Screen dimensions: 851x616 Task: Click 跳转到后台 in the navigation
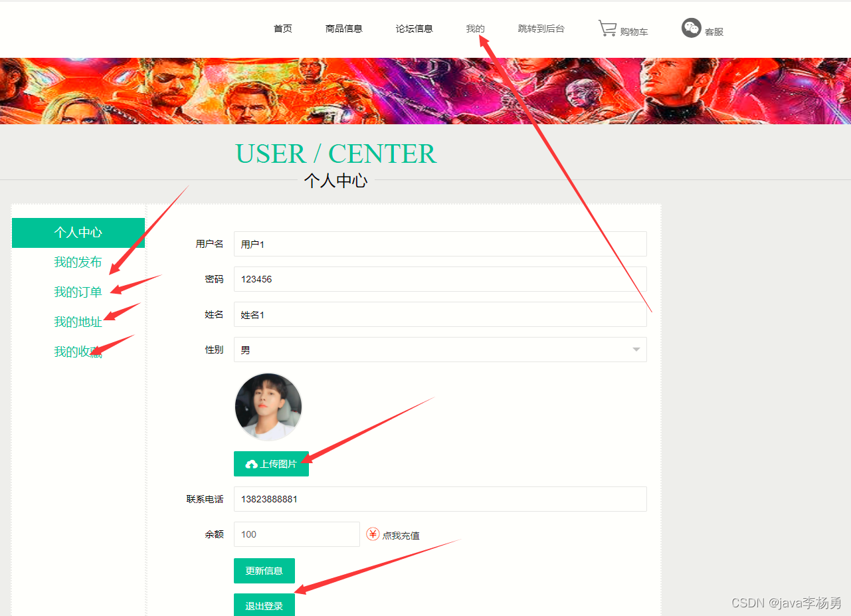[541, 29]
